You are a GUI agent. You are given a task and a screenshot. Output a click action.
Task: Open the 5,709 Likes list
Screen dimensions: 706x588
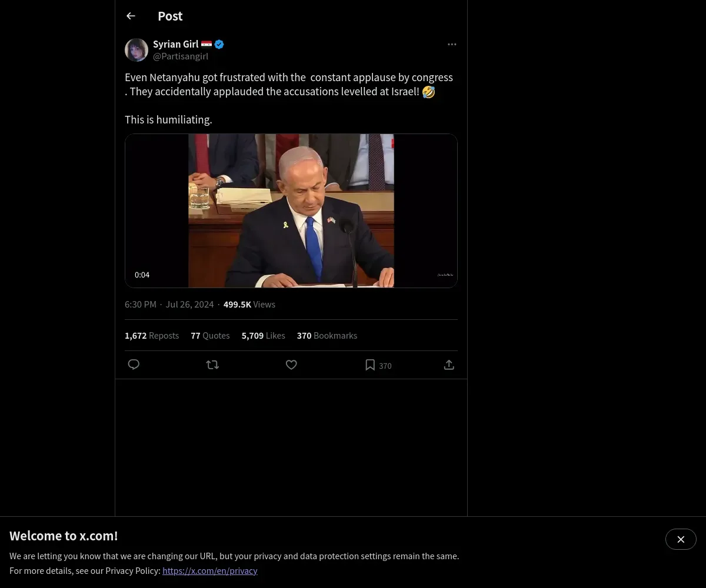click(263, 336)
